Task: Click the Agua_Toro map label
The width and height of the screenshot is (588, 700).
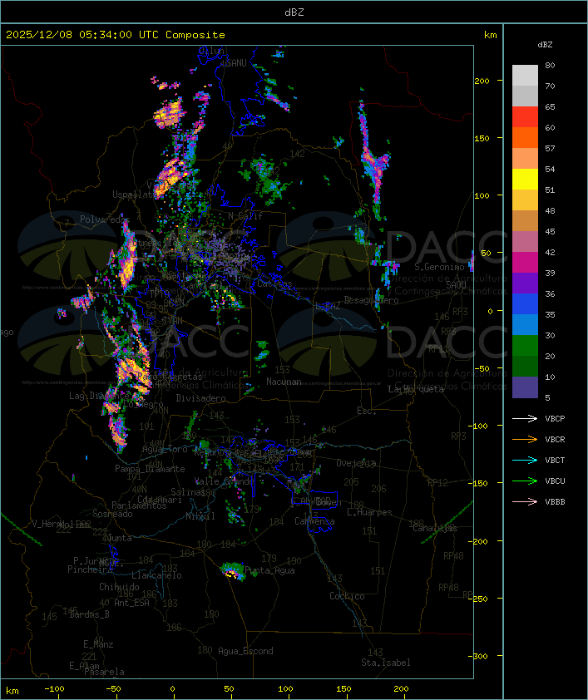Action: (165, 450)
